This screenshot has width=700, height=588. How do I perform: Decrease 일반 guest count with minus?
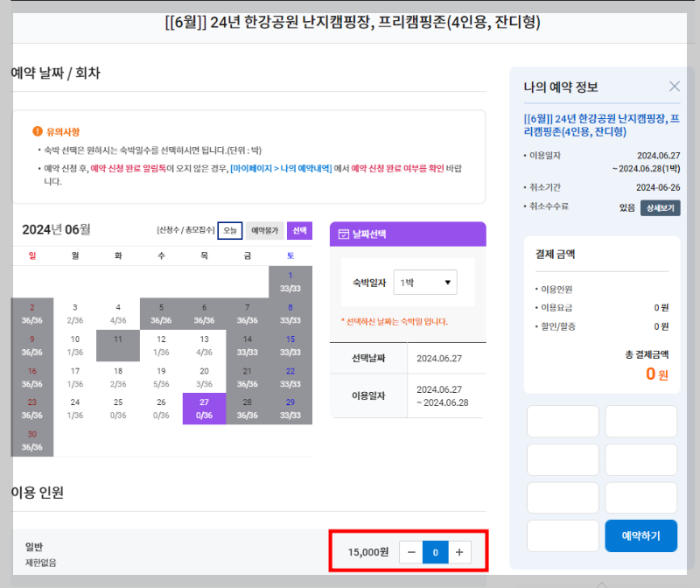[x=411, y=552]
